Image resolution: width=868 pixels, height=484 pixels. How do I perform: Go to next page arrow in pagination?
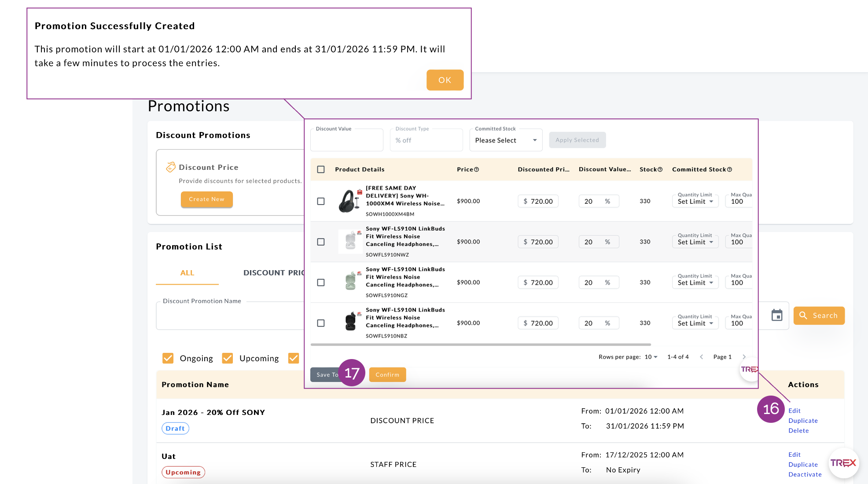[x=744, y=357]
